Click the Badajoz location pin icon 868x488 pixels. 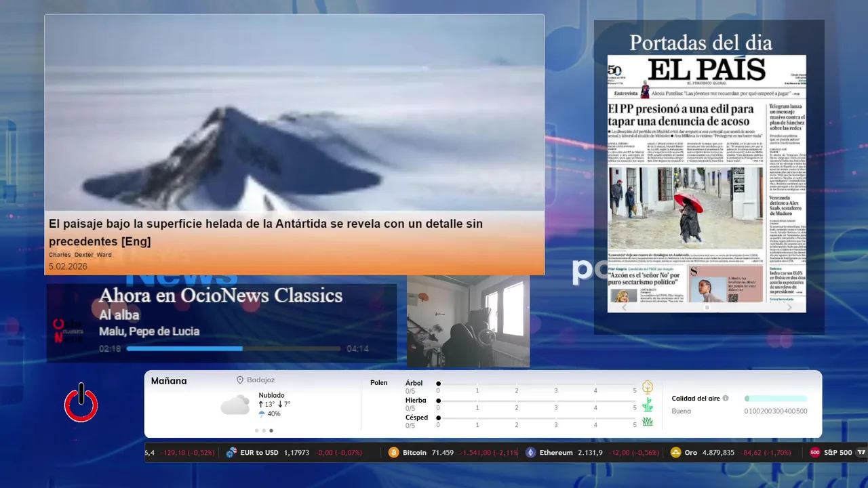point(240,380)
